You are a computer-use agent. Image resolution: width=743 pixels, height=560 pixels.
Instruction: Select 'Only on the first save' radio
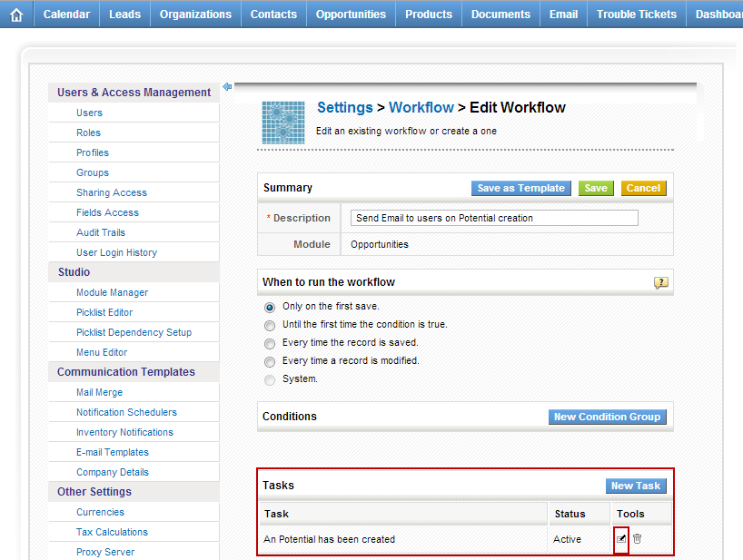[x=270, y=308]
